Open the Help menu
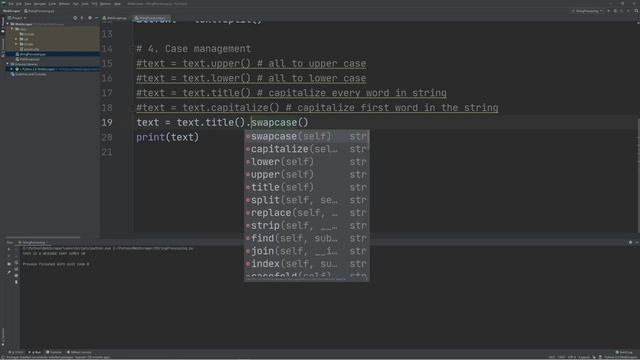Viewport: 640px width, 360px height. pos(118,4)
